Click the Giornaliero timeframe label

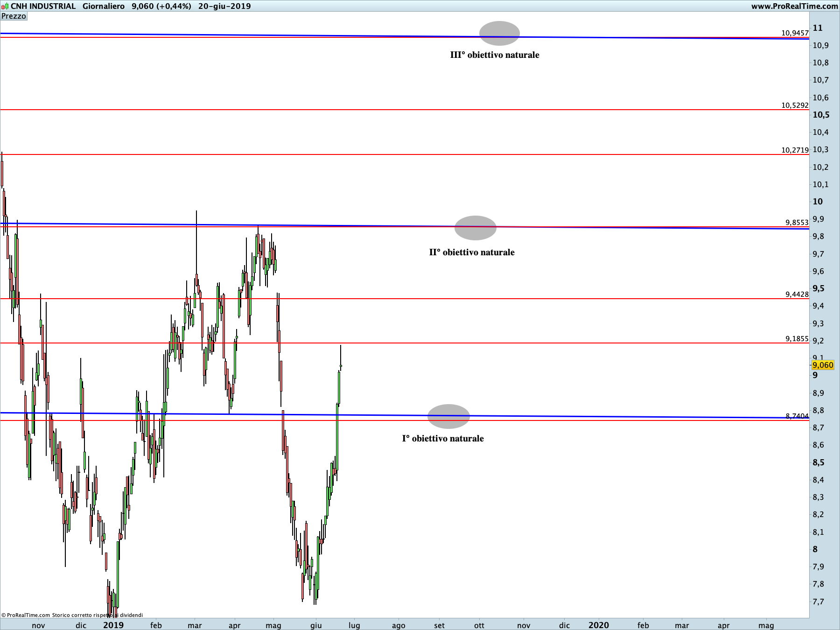click(104, 6)
